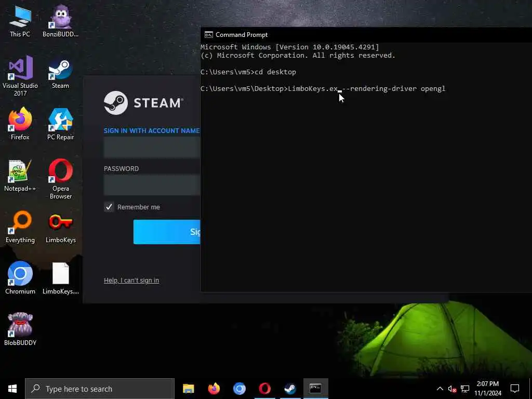Click the Command Prompt title bar icon
The image size is (532, 399).
(209, 35)
